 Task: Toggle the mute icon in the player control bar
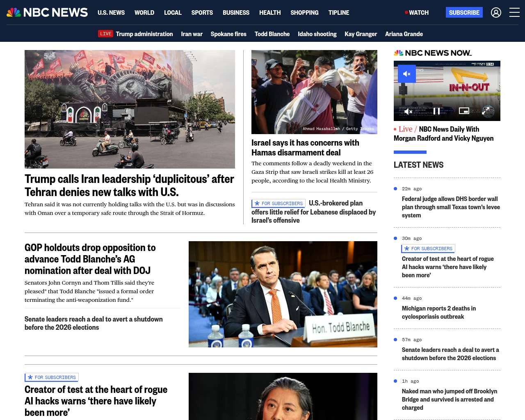(408, 111)
